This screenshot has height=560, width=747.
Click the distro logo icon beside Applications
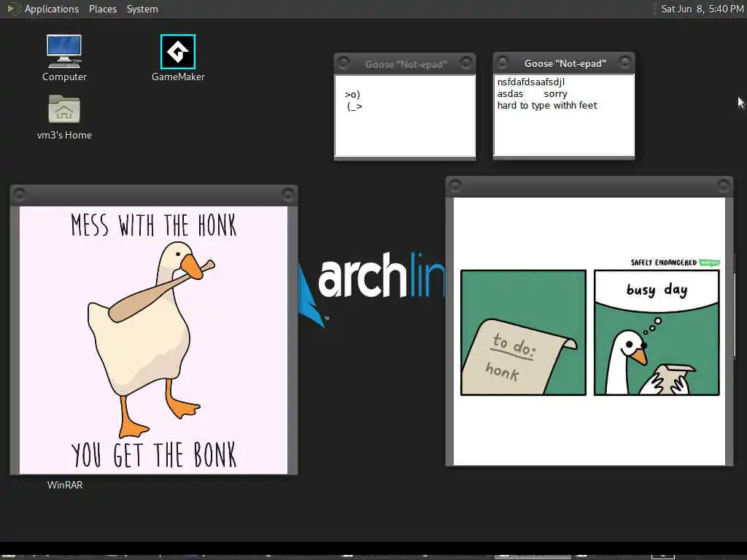click(13, 9)
